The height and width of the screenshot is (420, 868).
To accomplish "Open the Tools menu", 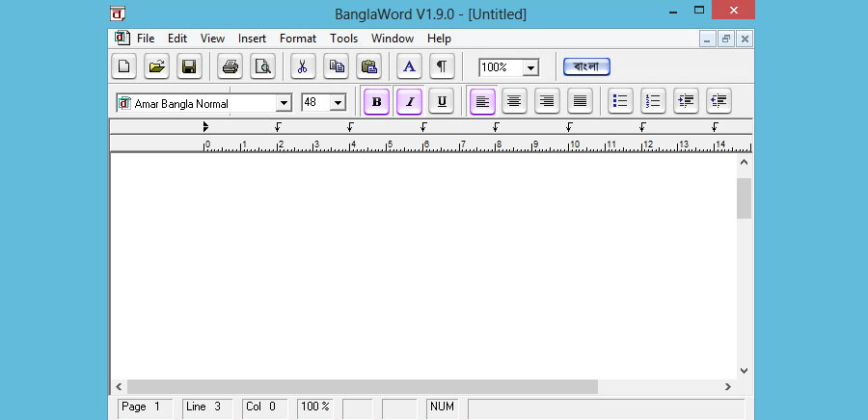I will 343,39.
